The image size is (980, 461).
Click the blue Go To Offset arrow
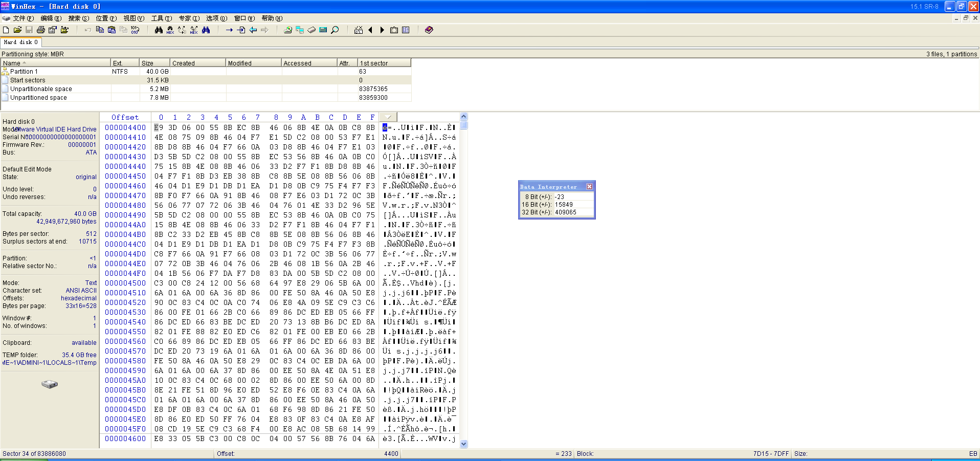229,30
